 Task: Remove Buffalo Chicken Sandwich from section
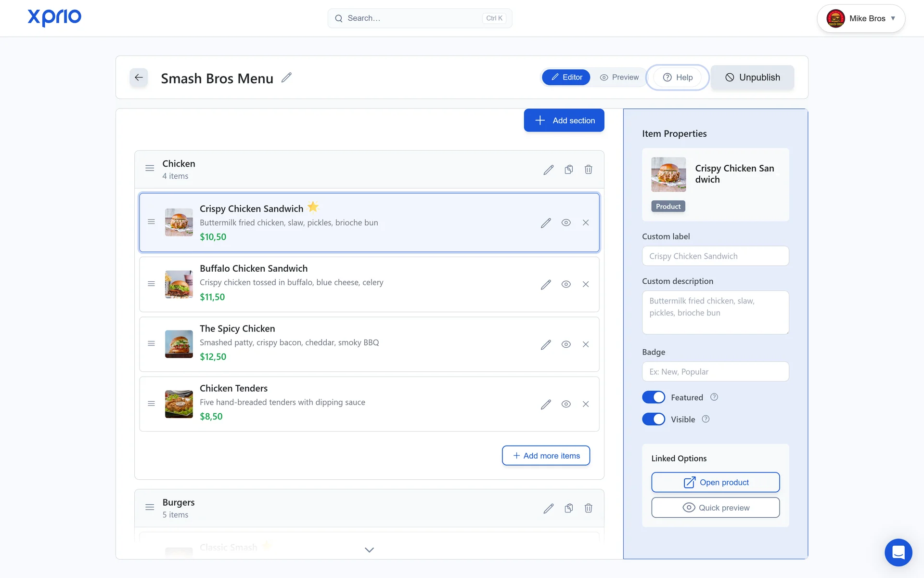(x=586, y=284)
